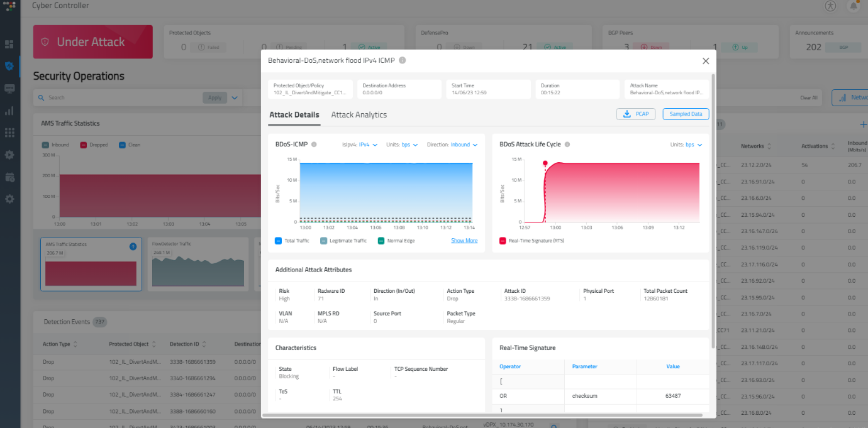Select the Attack Details tab

294,115
